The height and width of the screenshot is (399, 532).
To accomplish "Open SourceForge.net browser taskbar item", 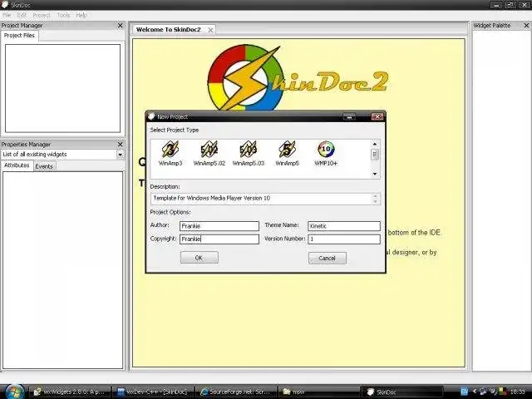I will point(236,392).
